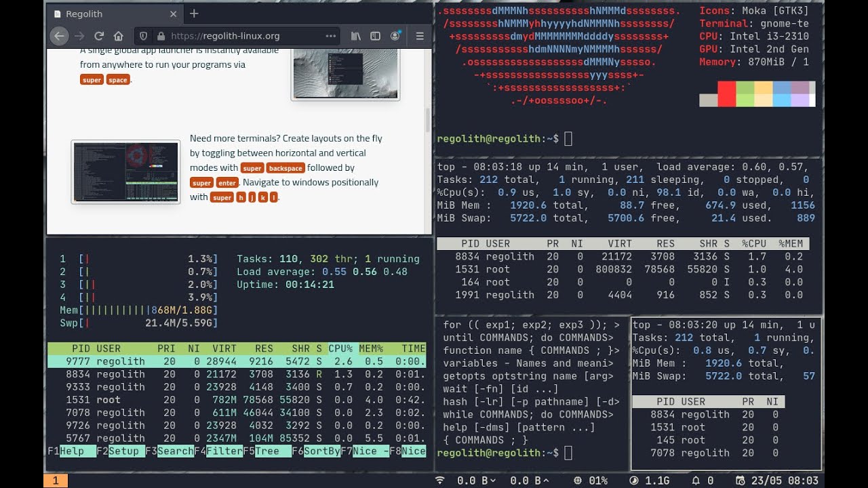This screenshot has height=488, width=868.
Task: Click the blue color block in neofetch
Action: [x=782, y=94]
